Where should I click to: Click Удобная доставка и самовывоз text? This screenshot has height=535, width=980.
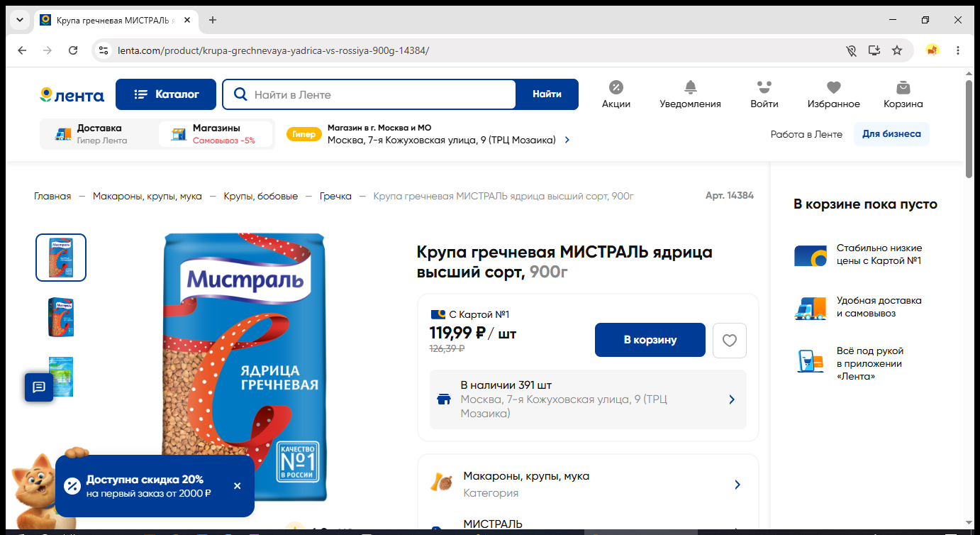[879, 307]
